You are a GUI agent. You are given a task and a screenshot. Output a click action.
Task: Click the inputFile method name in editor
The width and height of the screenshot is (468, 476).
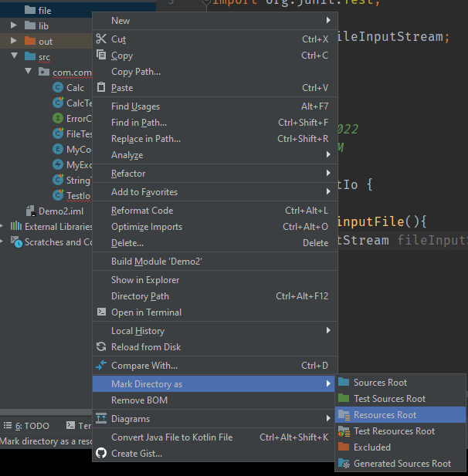[x=371, y=221]
